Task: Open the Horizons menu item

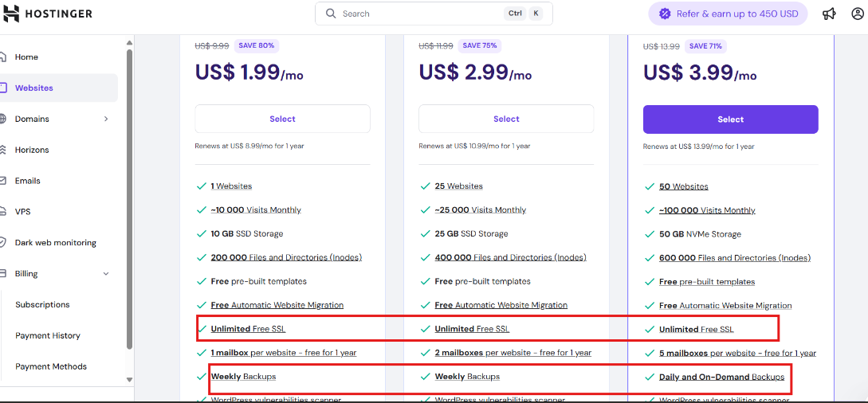Action: click(32, 150)
